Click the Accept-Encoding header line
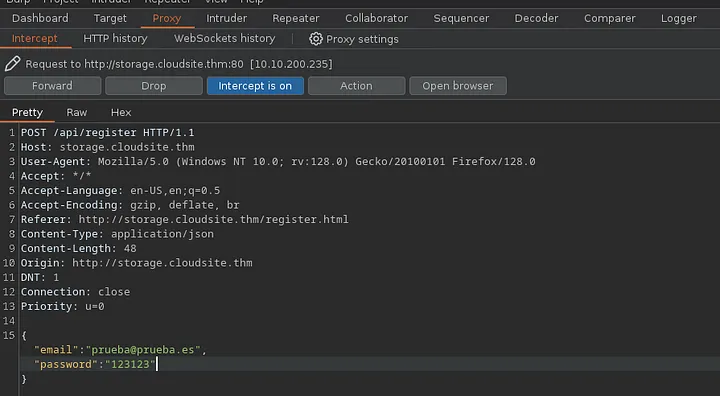 130,205
